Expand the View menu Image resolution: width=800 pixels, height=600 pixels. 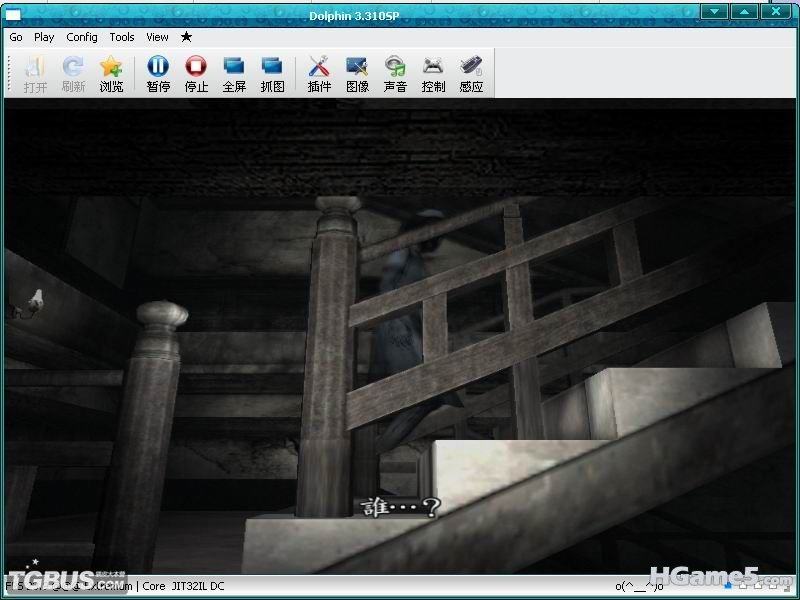coord(157,37)
